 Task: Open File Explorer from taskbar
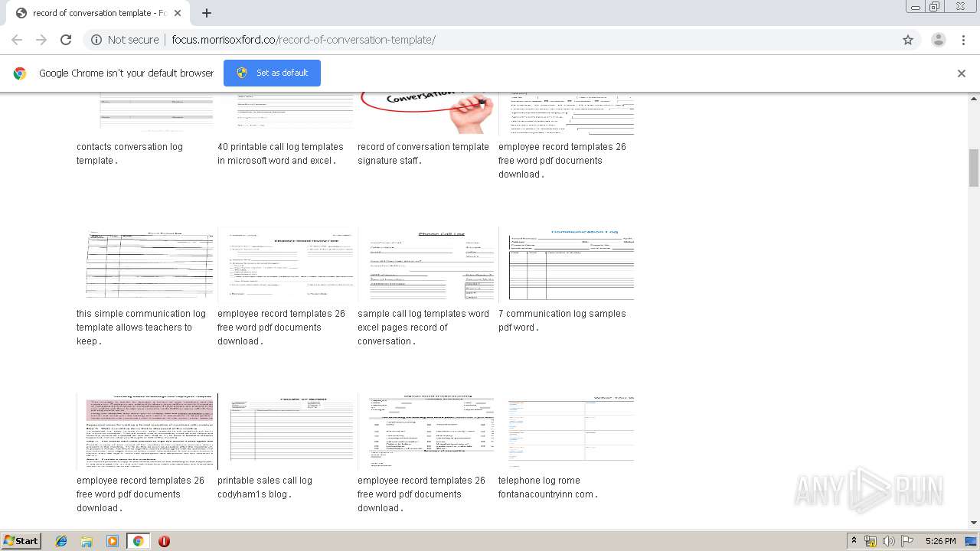pos(87,541)
